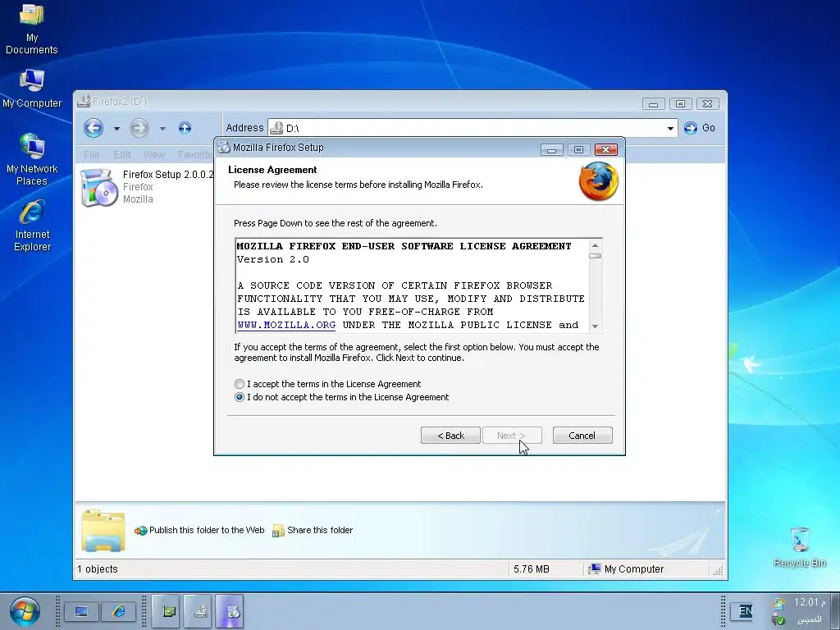Click inside the D:\ address field
Screen dimensions: 840x630
point(472,129)
